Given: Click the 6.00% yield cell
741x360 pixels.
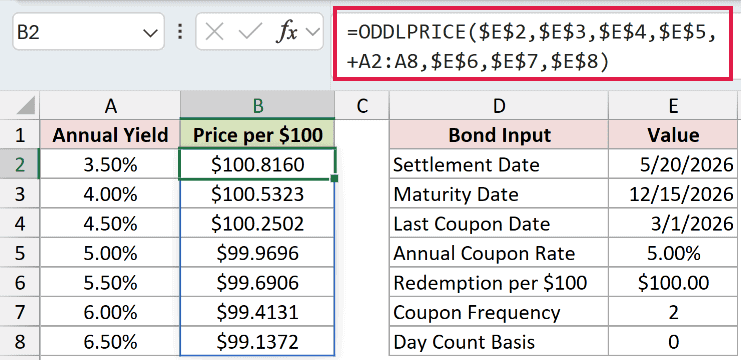Looking at the screenshot, I should 110,312.
